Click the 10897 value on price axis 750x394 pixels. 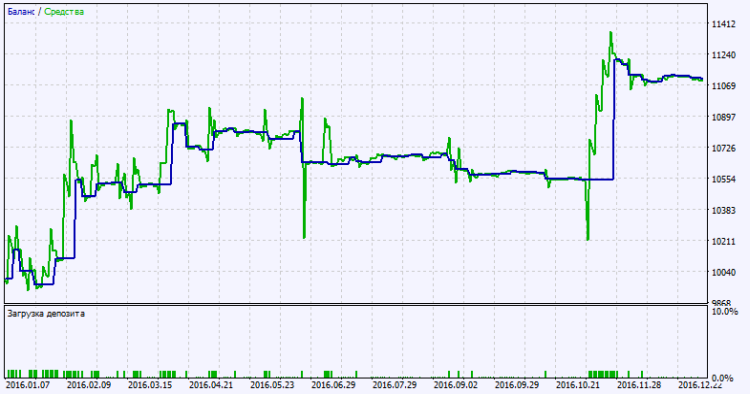point(724,117)
